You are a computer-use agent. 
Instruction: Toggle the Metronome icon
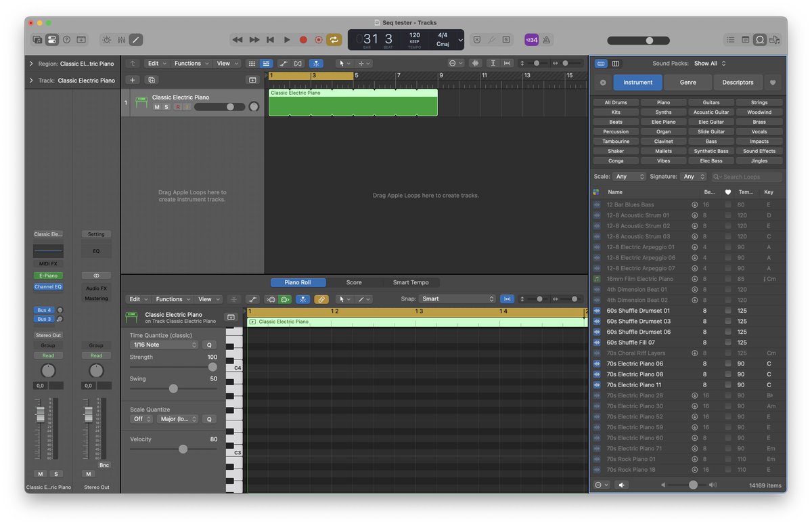[545, 40]
